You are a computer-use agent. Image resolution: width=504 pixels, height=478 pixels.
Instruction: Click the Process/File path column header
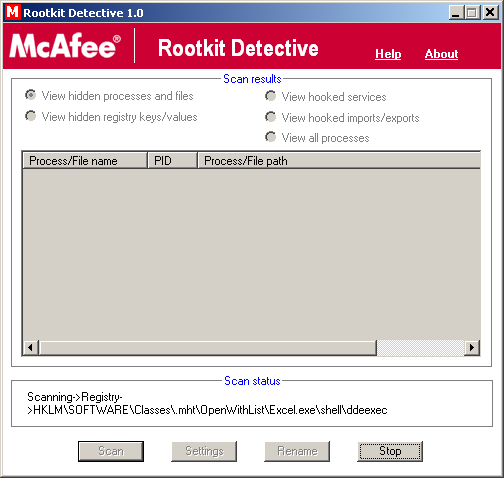[339, 161]
